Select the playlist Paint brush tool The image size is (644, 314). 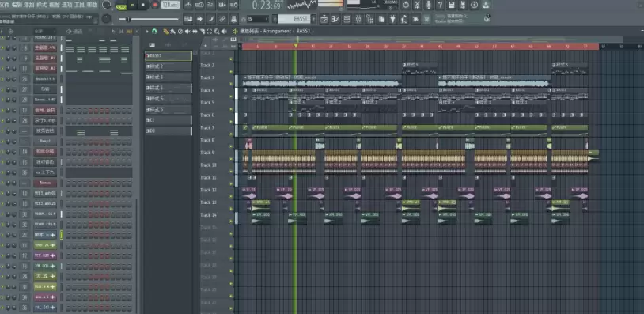click(173, 31)
